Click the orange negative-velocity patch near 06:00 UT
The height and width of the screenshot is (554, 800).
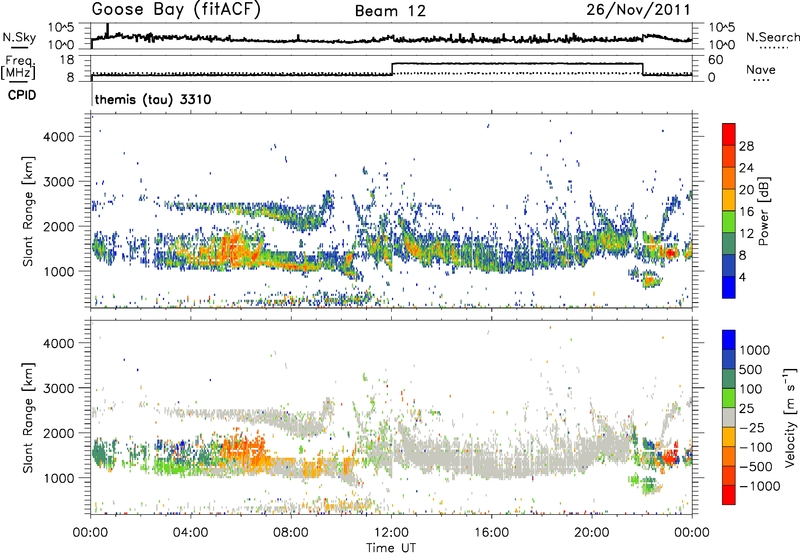(244, 449)
